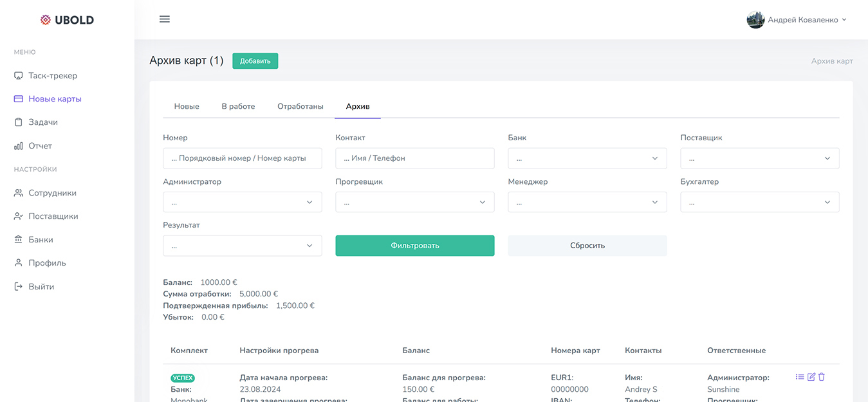868x402 pixels.
Task: Click the trash delete icon in card row
Action: [x=822, y=377]
